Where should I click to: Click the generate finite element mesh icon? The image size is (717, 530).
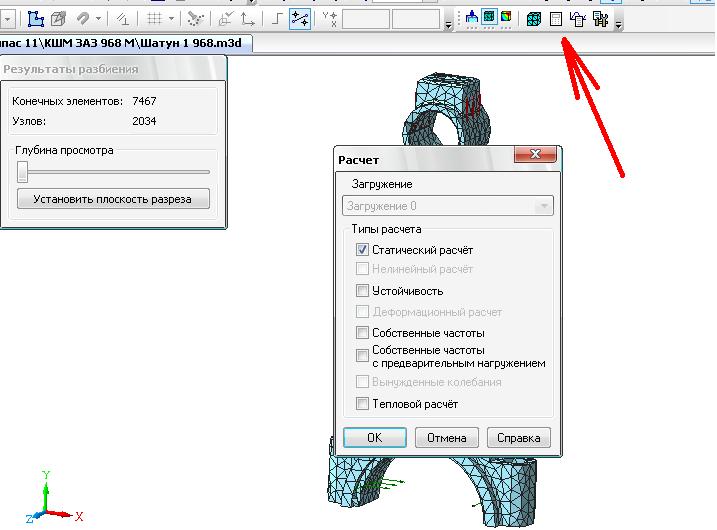(x=534, y=19)
